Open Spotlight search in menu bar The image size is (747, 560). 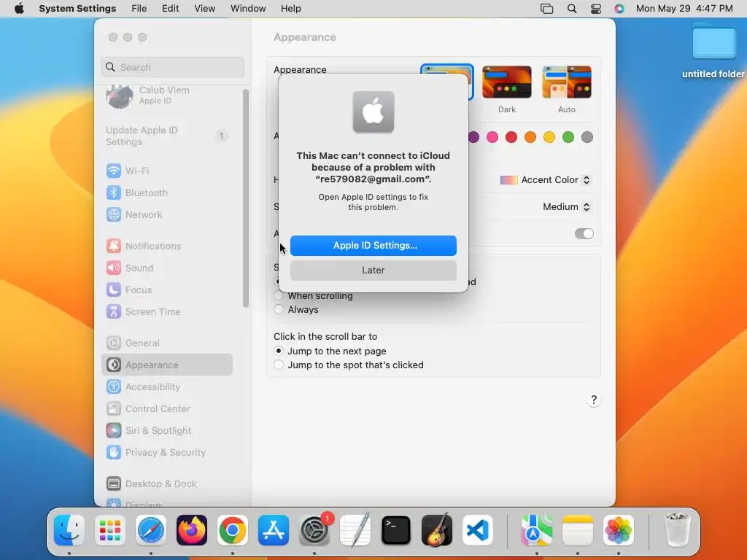[572, 9]
